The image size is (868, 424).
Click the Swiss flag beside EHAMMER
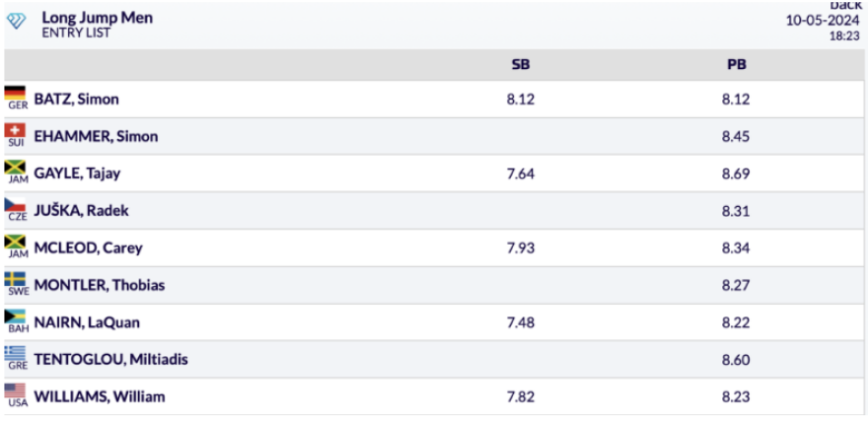click(16, 132)
